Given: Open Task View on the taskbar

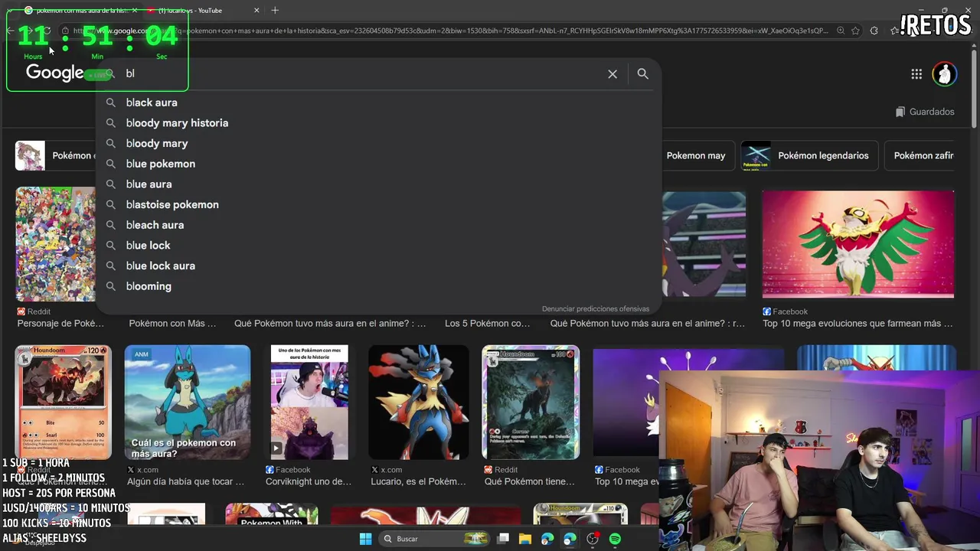Looking at the screenshot, I should point(503,539).
